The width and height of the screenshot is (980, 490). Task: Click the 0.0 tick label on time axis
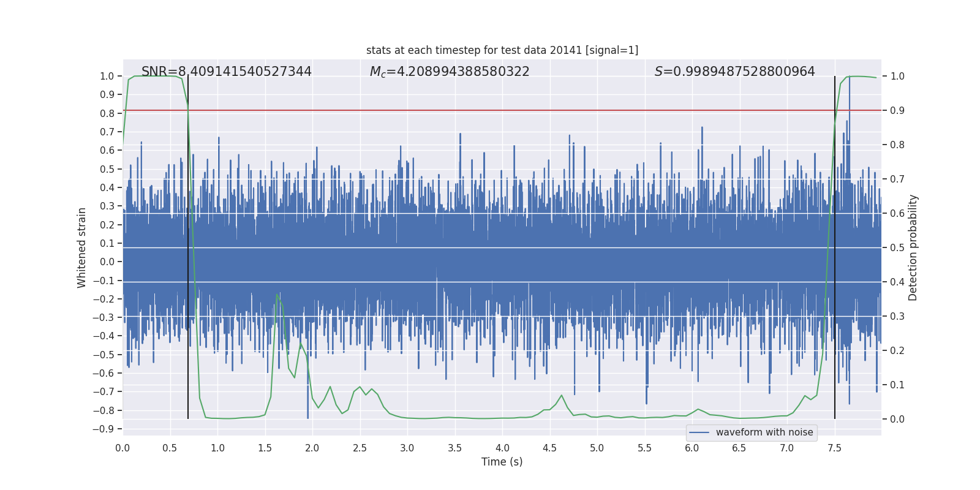(x=123, y=448)
